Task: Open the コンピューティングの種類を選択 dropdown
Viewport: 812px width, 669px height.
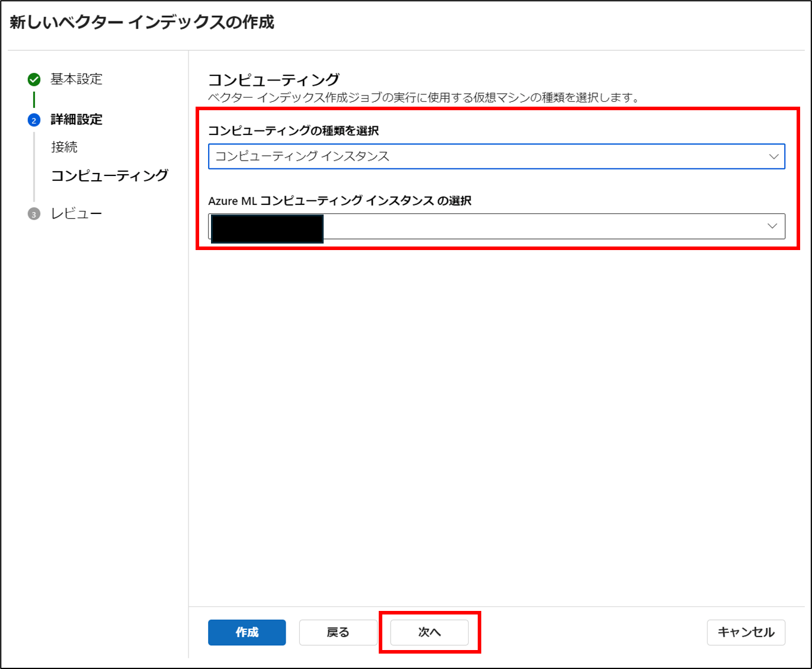Action: coord(496,156)
